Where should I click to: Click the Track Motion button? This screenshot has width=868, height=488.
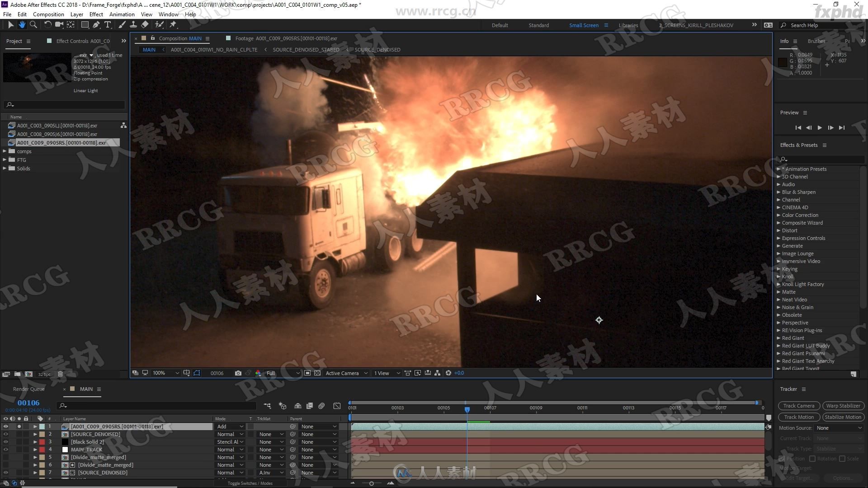(x=799, y=417)
